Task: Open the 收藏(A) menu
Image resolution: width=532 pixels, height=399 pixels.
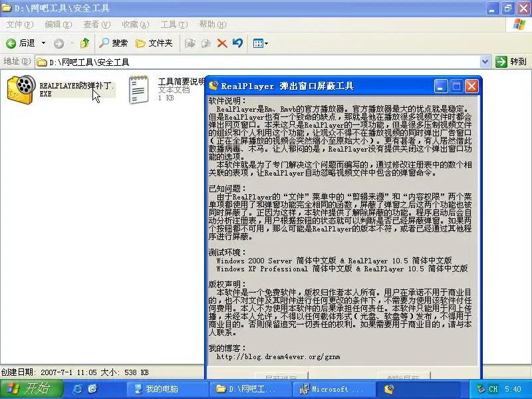Action: pos(136,25)
